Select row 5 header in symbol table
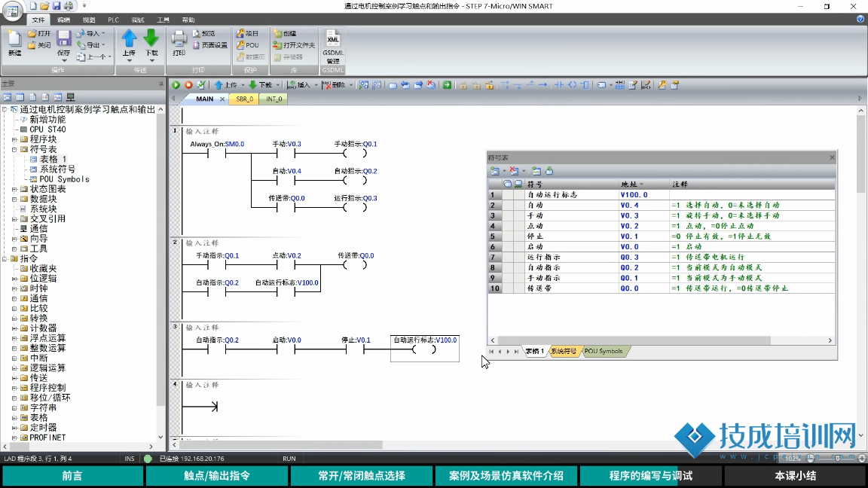Screen dimensions: 868x488 point(494,236)
